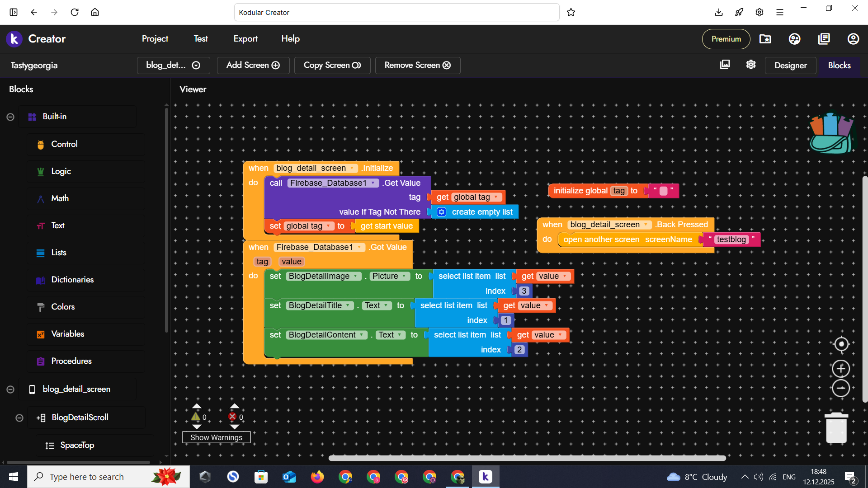Switch to the Designer view
Image resolution: width=868 pixels, height=488 pixels.
pos(790,66)
